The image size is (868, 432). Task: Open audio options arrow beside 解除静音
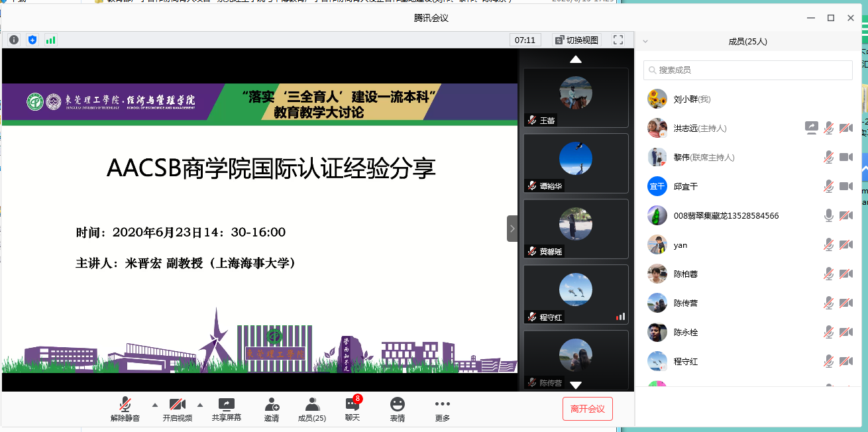coord(155,404)
